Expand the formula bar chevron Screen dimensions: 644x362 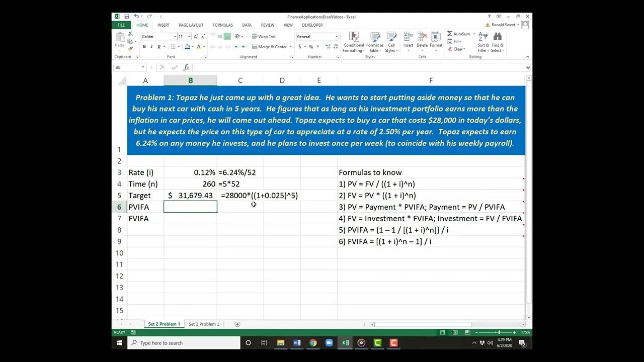(x=528, y=67)
